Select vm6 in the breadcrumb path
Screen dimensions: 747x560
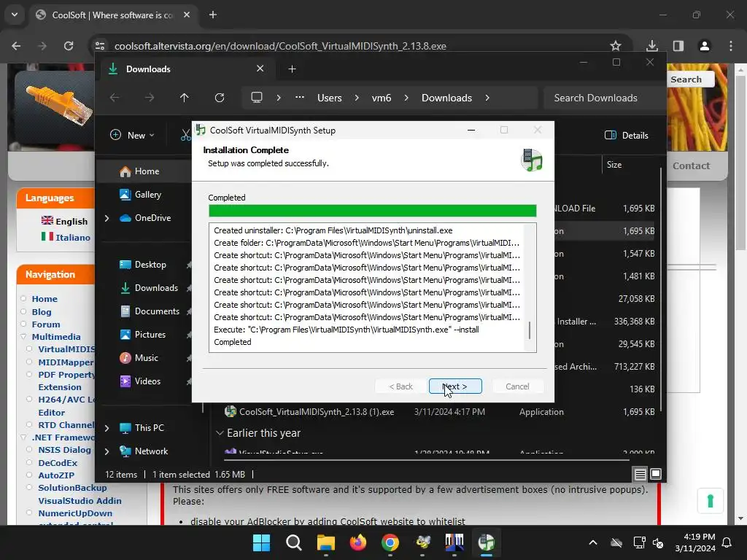click(x=381, y=98)
